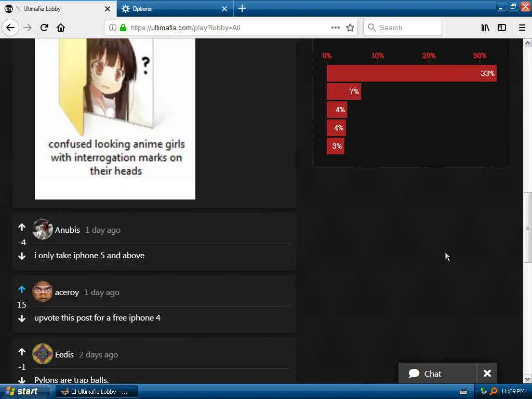Switch to the Ultimafia Lobby tab
The height and width of the screenshot is (399, 532).
58,8
